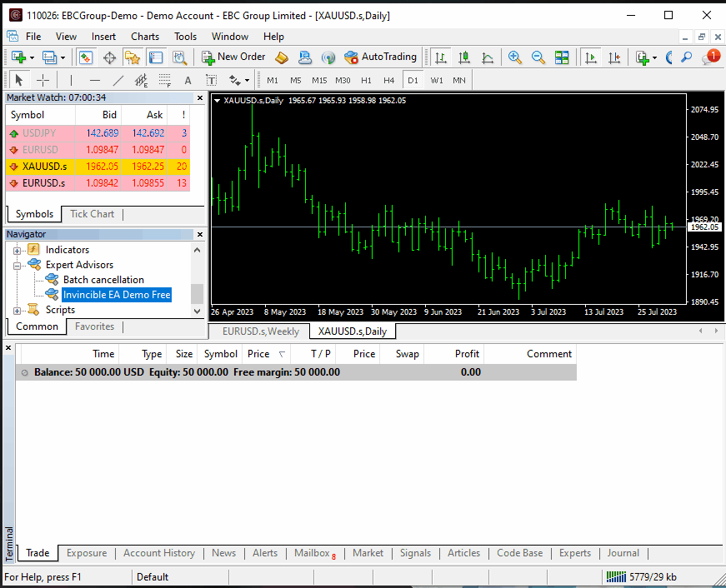Screen dimensions: 726x588
Task: Select the Crosshair tool
Action: tap(43, 80)
